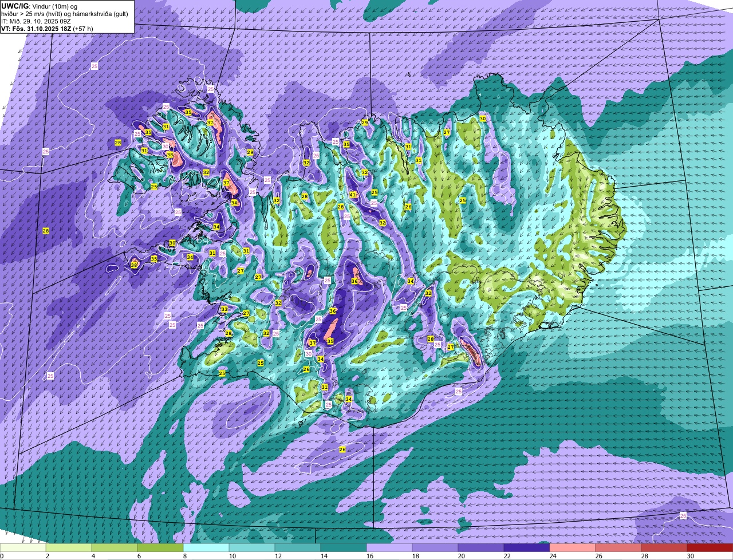Click the 0–2 m/s palest legend swatch
Screen dimensions: 733x560
[x=23, y=548]
